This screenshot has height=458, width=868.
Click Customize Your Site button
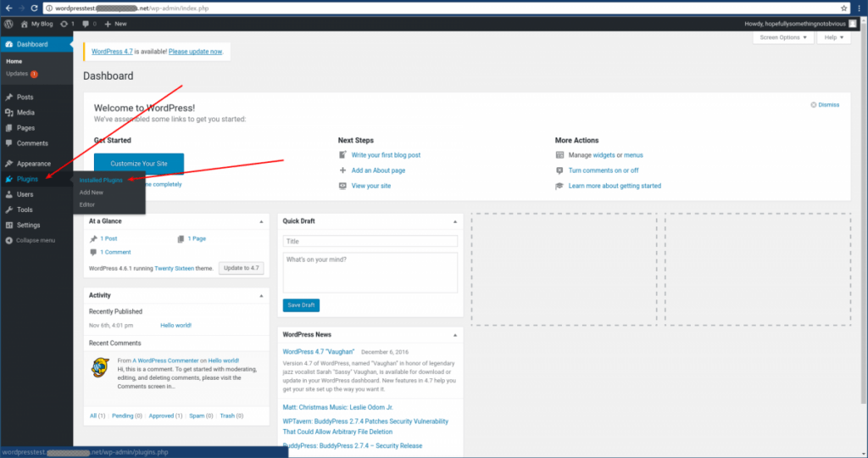click(x=139, y=164)
